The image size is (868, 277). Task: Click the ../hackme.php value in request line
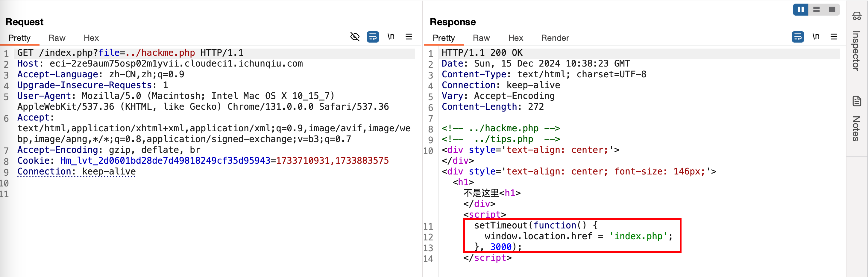click(160, 53)
